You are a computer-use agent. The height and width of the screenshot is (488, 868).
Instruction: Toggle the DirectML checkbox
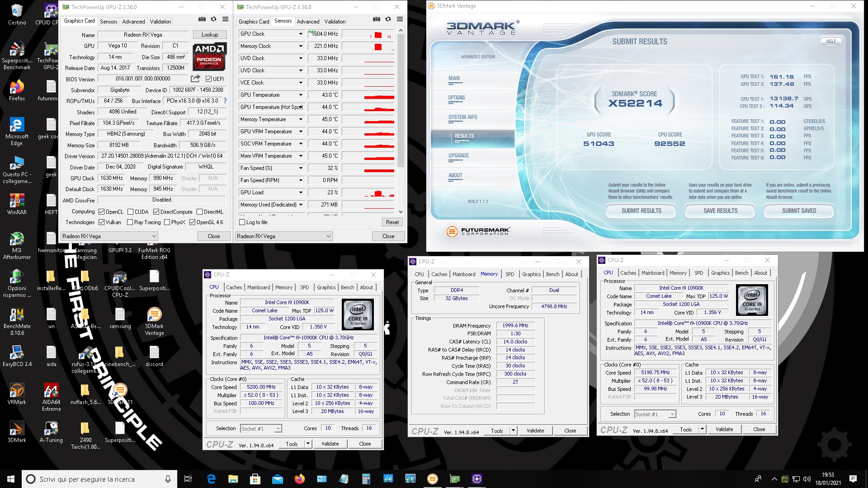[x=199, y=211]
